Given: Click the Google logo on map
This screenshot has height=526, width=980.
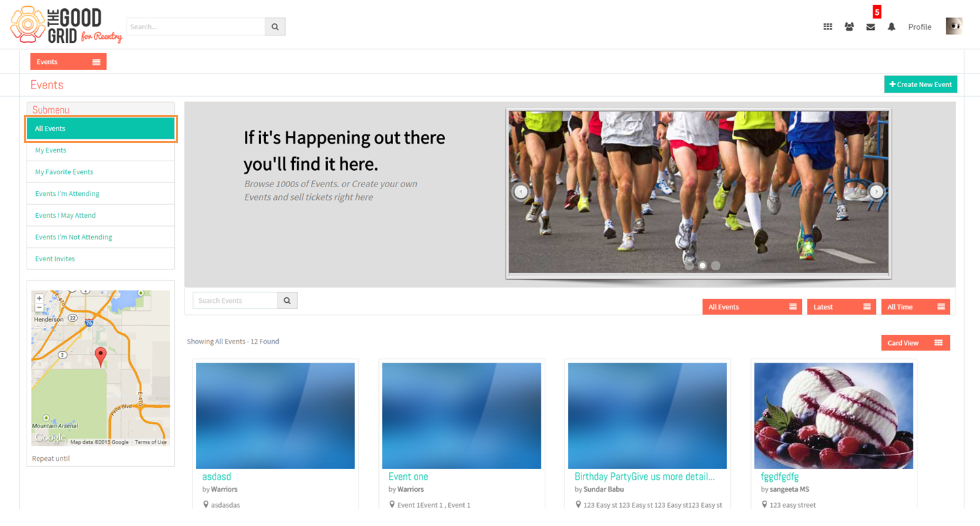Looking at the screenshot, I should [51, 438].
